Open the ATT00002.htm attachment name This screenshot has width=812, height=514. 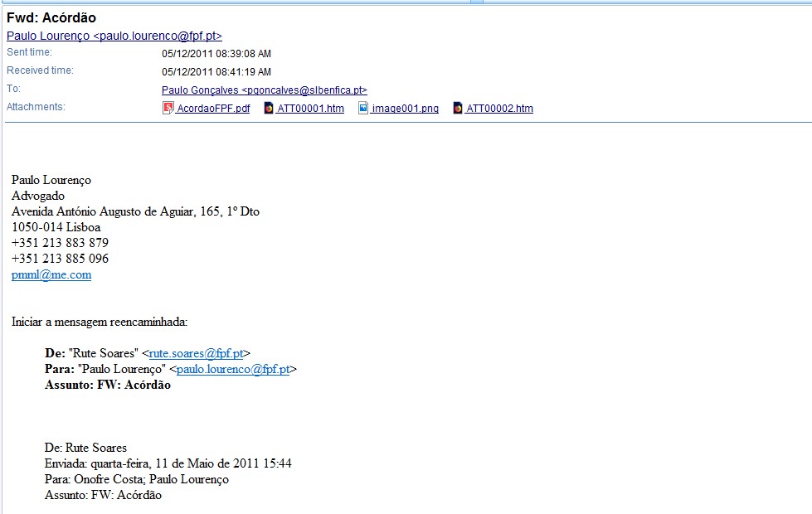(x=499, y=109)
